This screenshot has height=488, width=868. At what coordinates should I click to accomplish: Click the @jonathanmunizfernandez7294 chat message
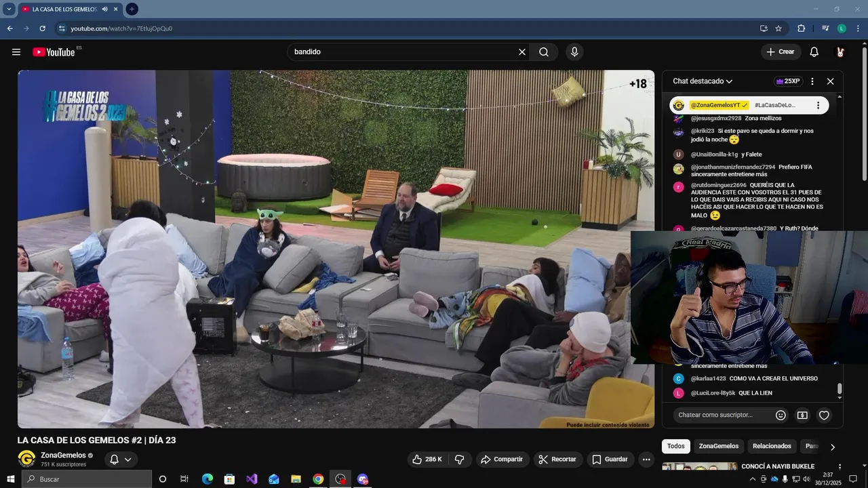(751, 171)
